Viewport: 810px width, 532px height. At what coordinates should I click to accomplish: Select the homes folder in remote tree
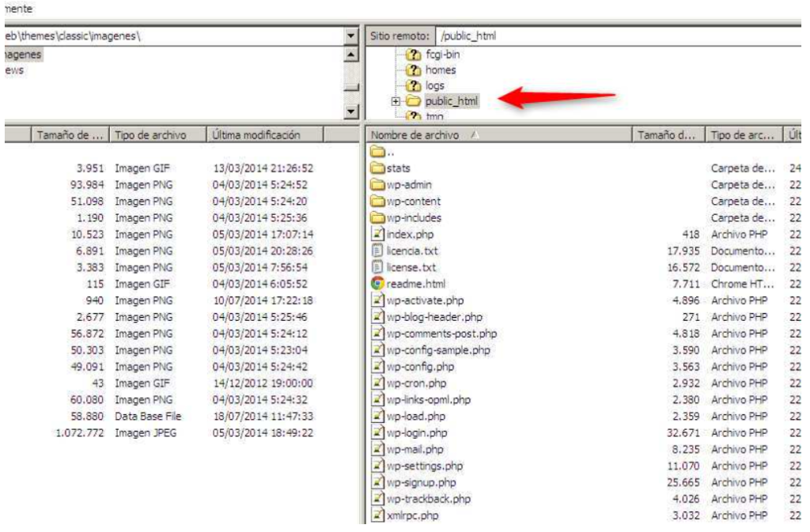(441, 70)
